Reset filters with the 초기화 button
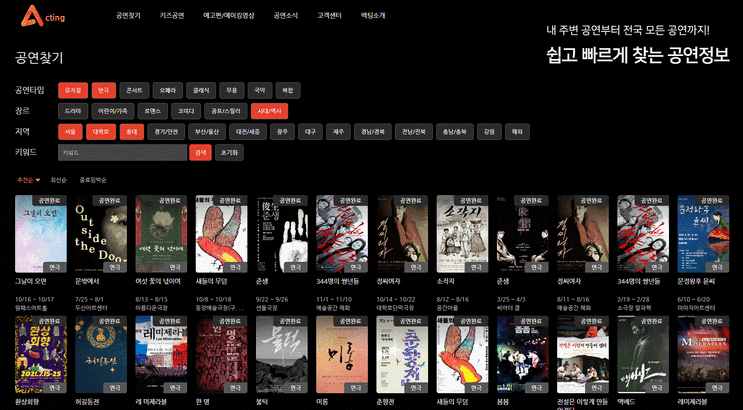 point(229,153)
